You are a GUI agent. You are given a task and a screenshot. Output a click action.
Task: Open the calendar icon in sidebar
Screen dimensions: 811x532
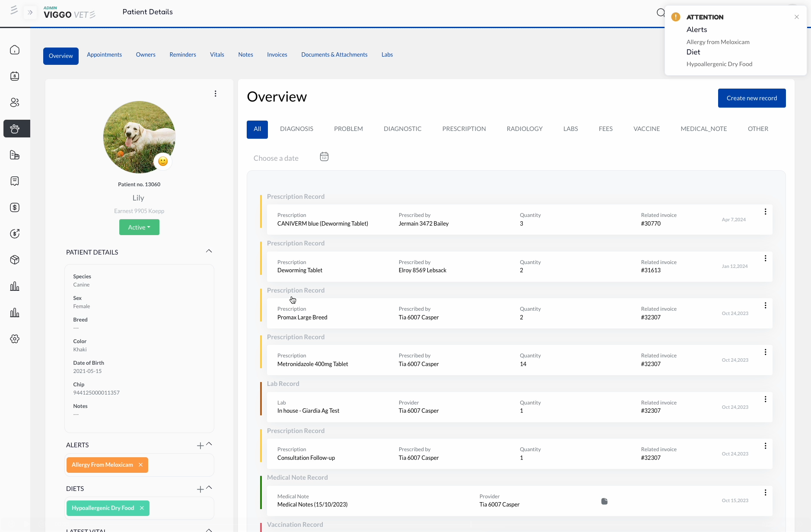[x=15, y=76]
